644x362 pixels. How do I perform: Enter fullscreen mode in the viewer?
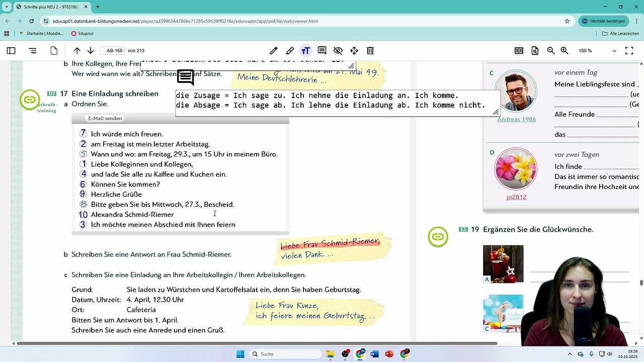click(x=629, y=51)
